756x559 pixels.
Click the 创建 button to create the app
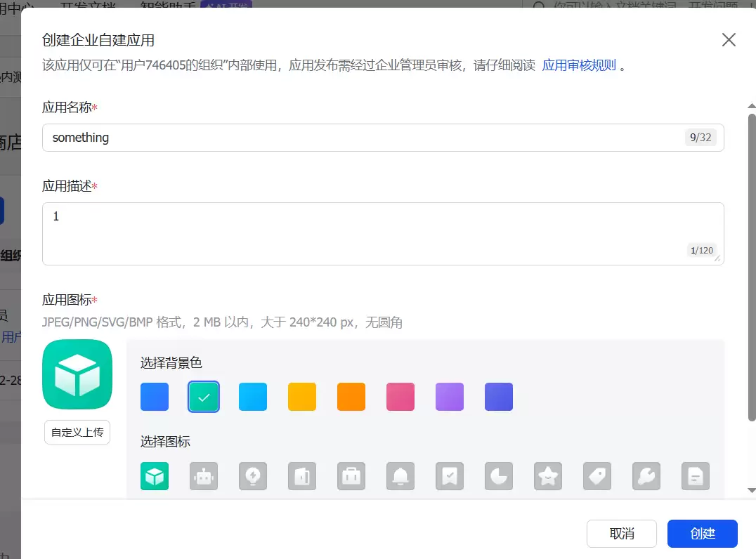[702, 533]
